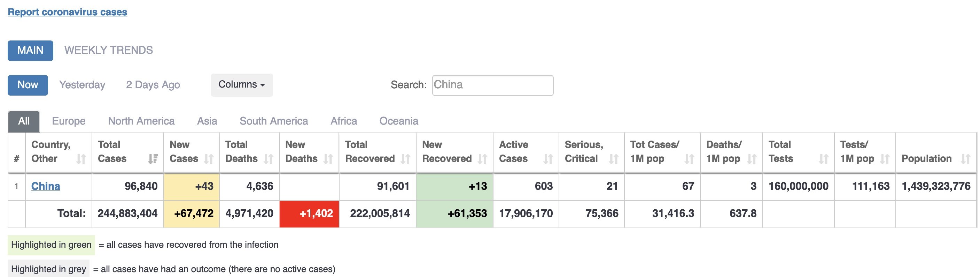This screenshot has width=980, height=277.
Task: Sort by New Cases arrow icon
Action: click(209, 159)
